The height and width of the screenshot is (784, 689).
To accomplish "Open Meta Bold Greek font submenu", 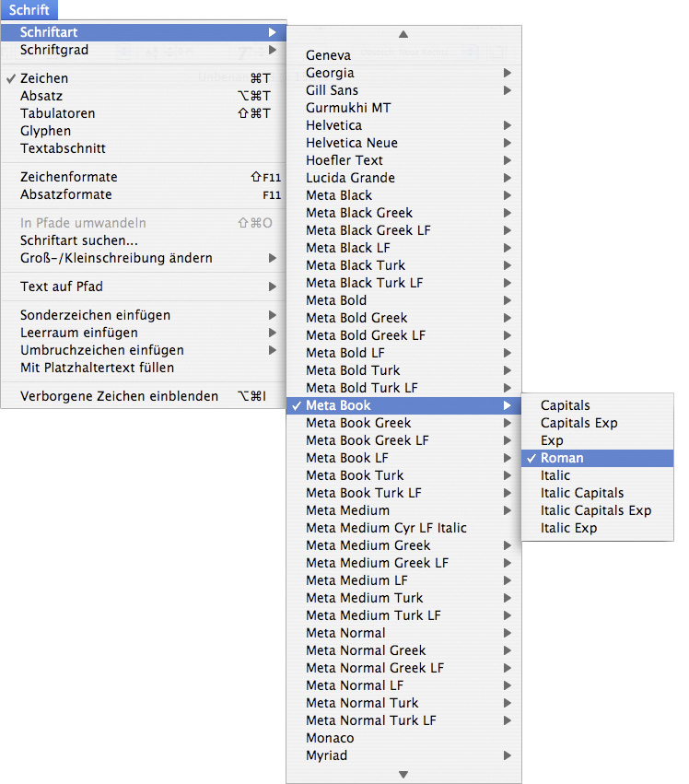I will 404,318.
